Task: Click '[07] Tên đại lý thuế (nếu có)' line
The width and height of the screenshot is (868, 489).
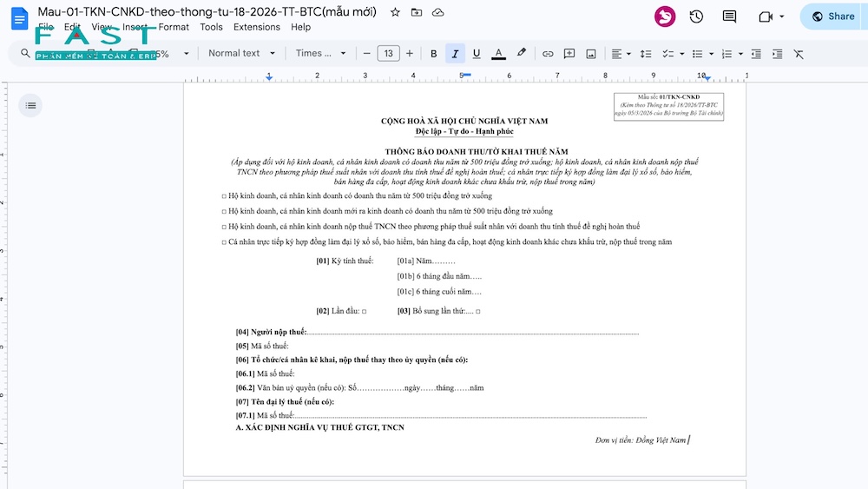Action: coord(285,402)
